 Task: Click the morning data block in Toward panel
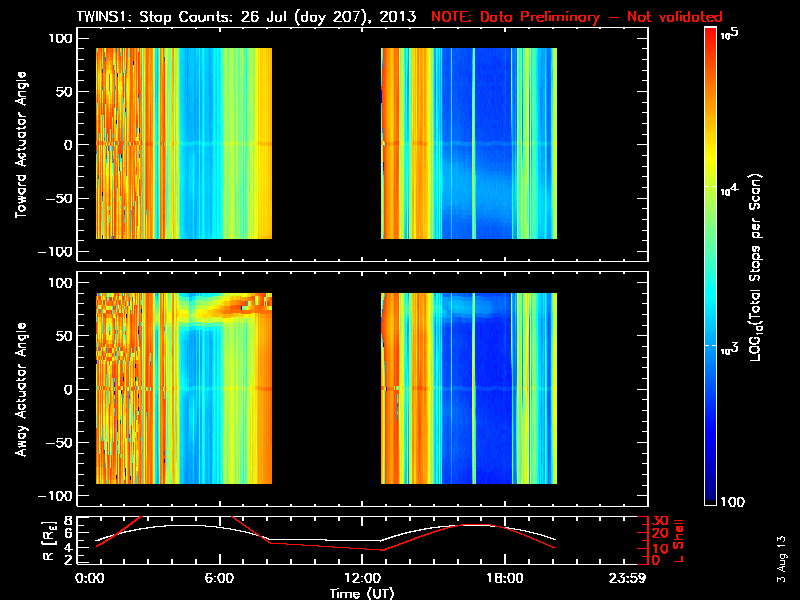[x=184, y=143]
